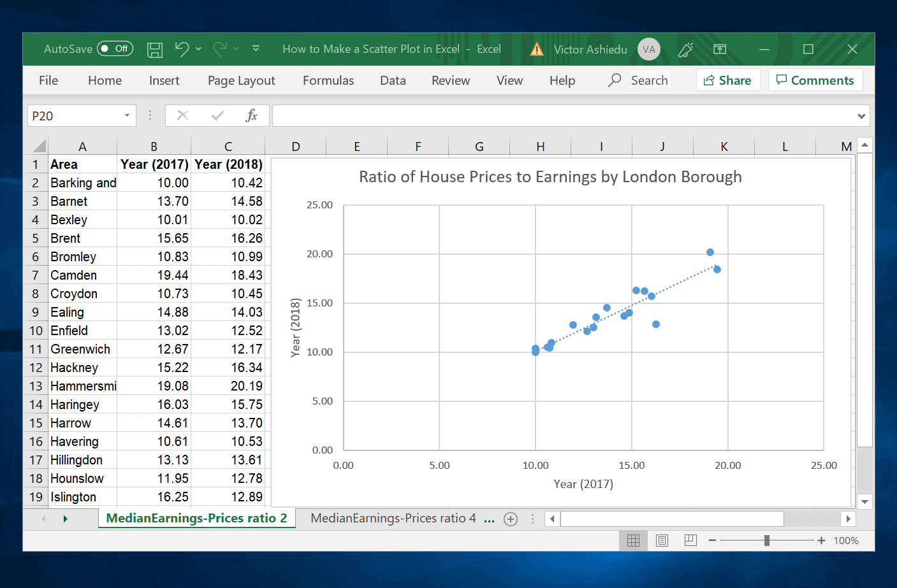Select Page Break Preview icon in status bar
Viewport: 897px width, 588px height.
(x=690, y=540)
